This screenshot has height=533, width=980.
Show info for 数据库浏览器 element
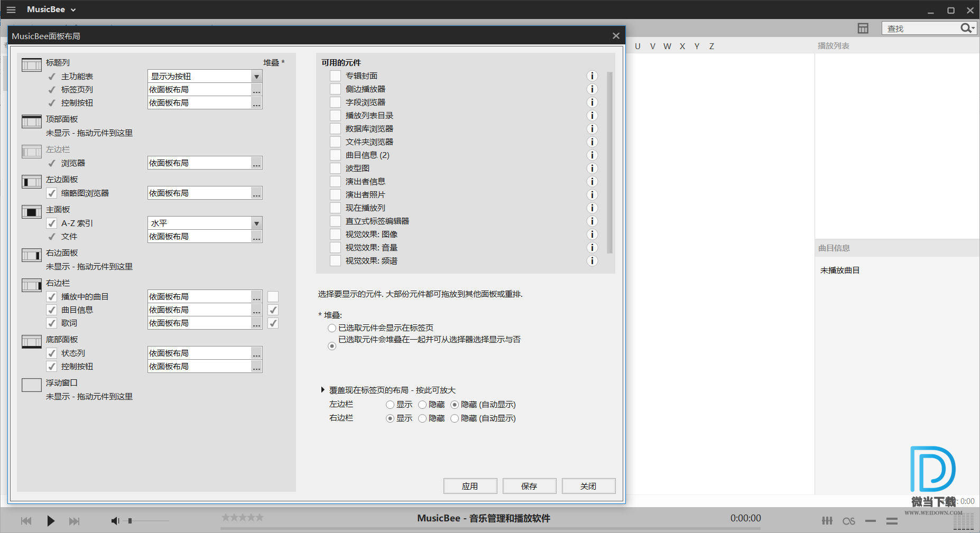(592, 129)
